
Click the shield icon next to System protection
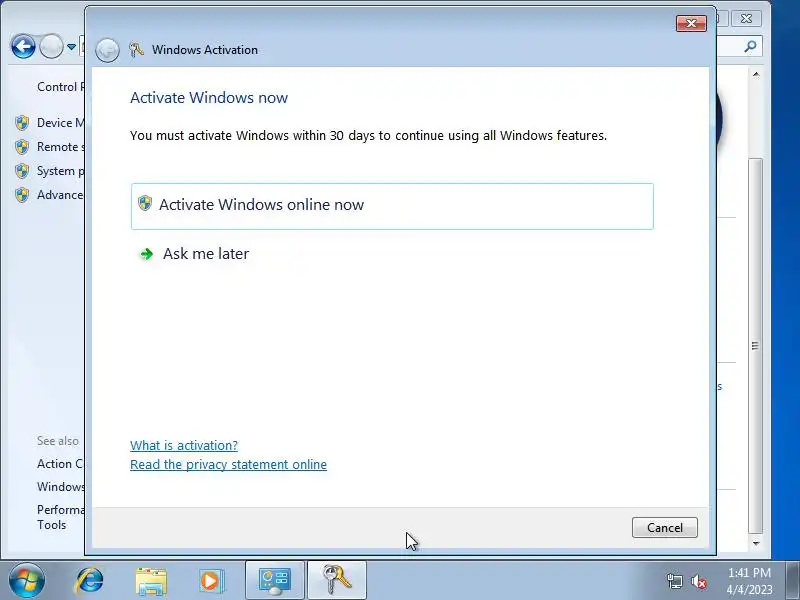pos(22,171)
